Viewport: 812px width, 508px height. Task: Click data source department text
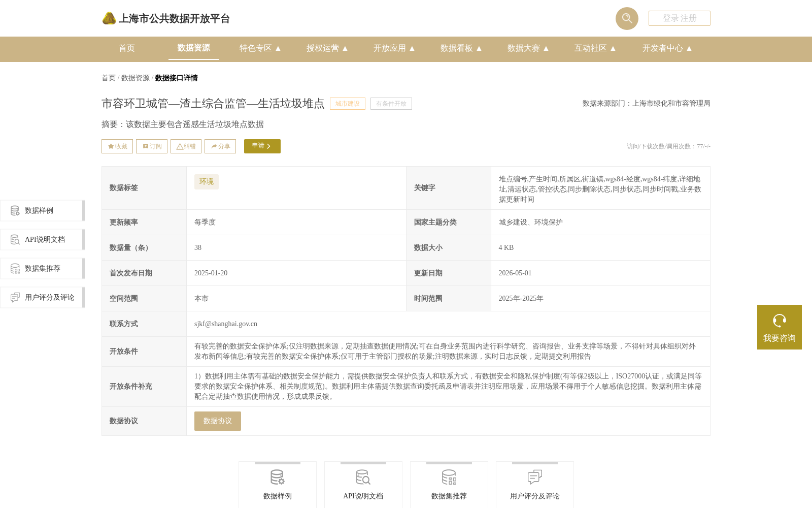click(647, 104)
